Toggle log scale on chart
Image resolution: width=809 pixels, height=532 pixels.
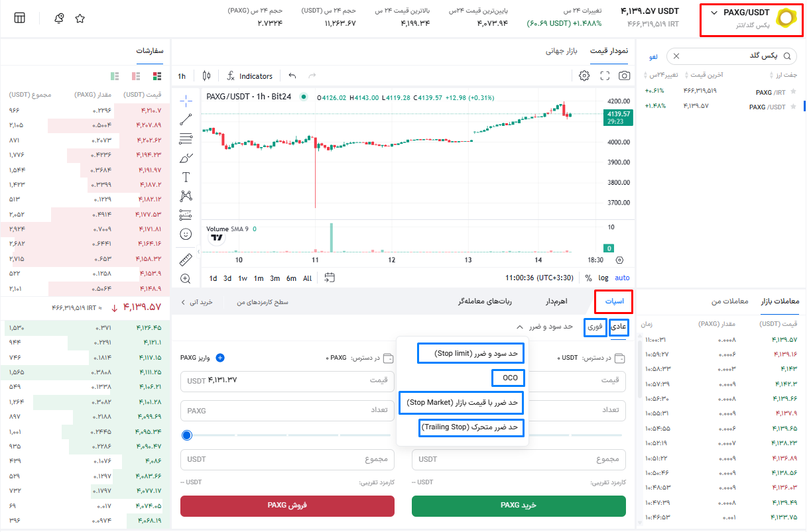click(603, 278)
